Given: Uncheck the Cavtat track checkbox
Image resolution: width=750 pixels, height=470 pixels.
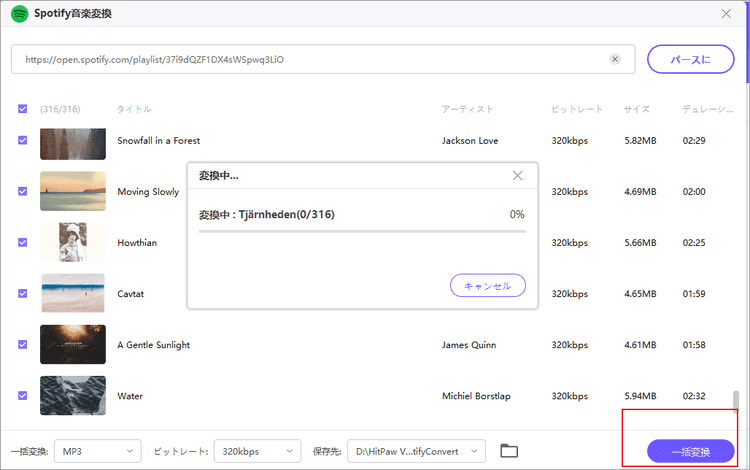Looking at the screenshot, I should (22, 293).
